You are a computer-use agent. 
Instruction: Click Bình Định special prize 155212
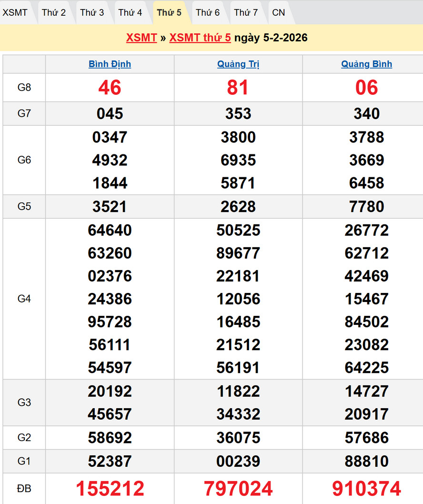(110, 489)
